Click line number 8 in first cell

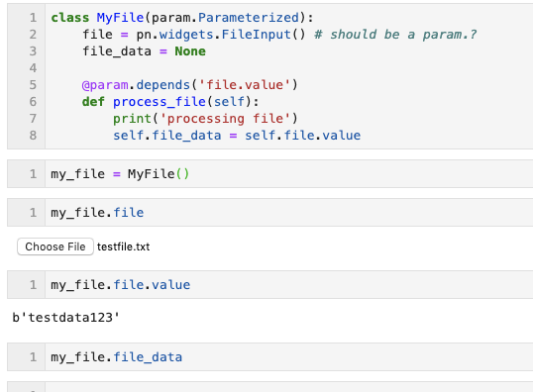33,136
